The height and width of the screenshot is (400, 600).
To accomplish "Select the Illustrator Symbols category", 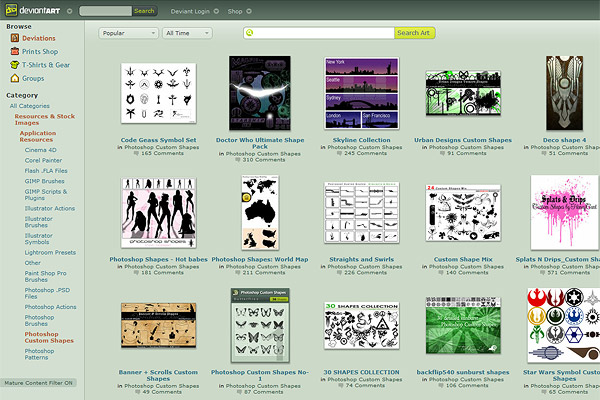I will (x=39, y=239).
